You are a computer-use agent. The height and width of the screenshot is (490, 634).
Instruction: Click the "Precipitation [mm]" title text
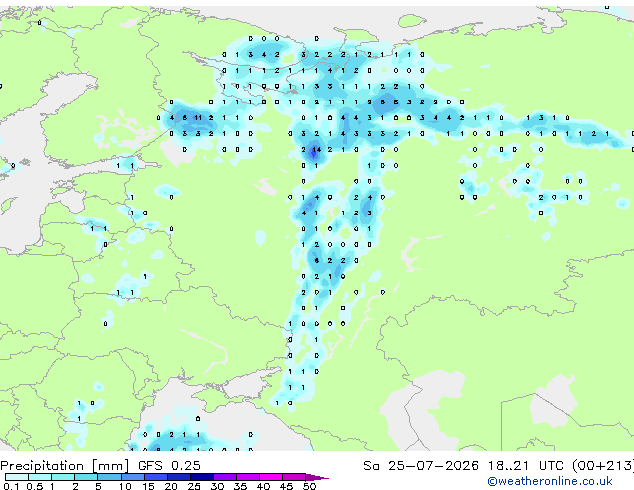65,466
